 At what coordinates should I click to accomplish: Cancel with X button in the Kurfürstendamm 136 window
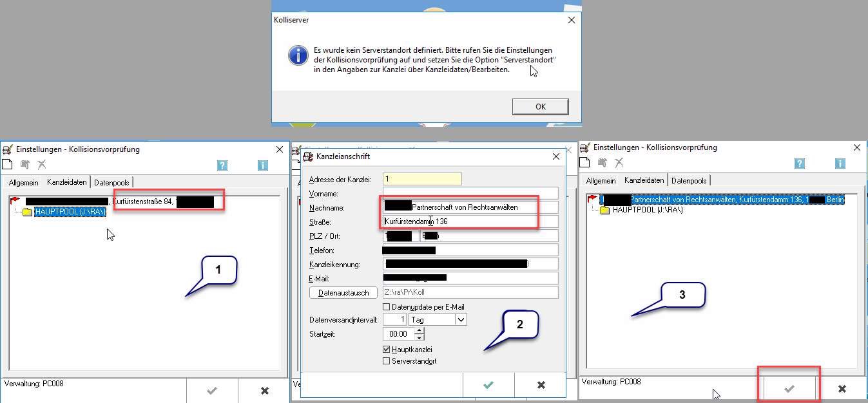coord(842,389)
